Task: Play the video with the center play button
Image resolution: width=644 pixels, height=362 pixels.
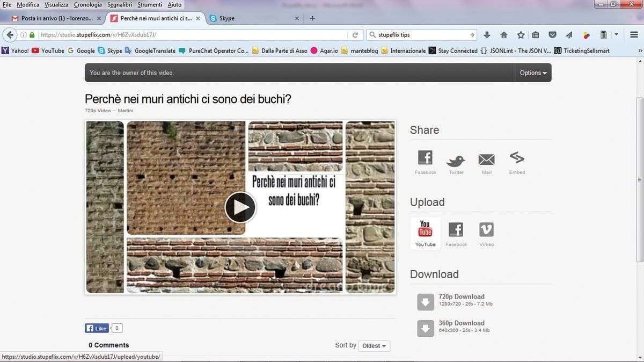Action: pyautogui.click(x=240, y=207)
